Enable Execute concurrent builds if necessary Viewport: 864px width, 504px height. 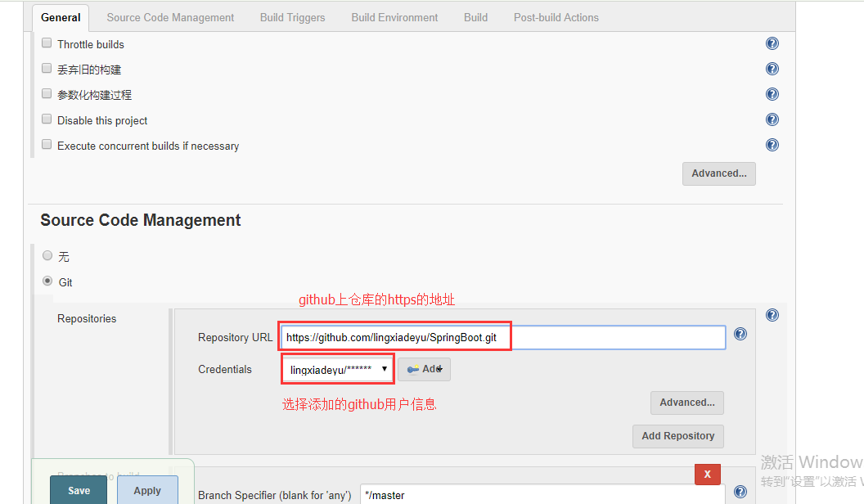[x=47, y=144]
